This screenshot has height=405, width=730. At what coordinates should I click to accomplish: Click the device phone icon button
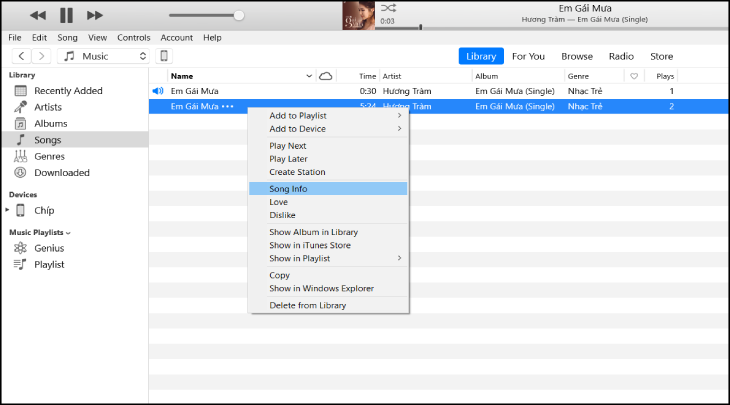click(164, 56)
